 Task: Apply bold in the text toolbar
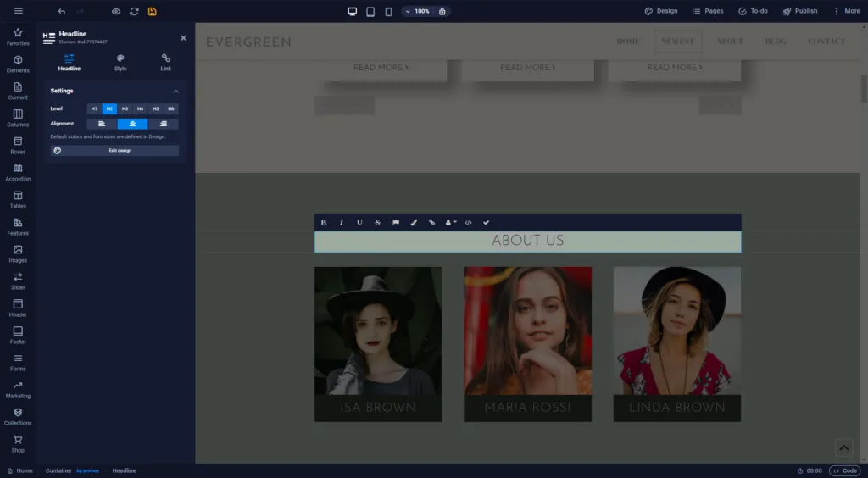coord(323,222)
